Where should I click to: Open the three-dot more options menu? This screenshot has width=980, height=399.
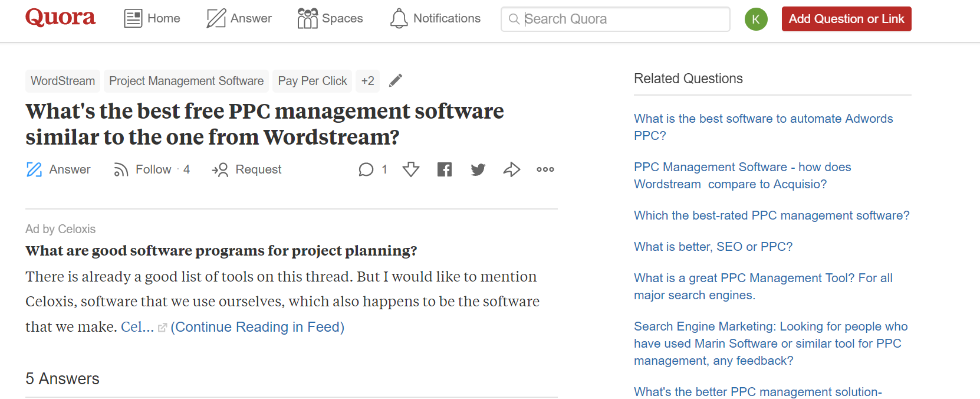point(545,170)
